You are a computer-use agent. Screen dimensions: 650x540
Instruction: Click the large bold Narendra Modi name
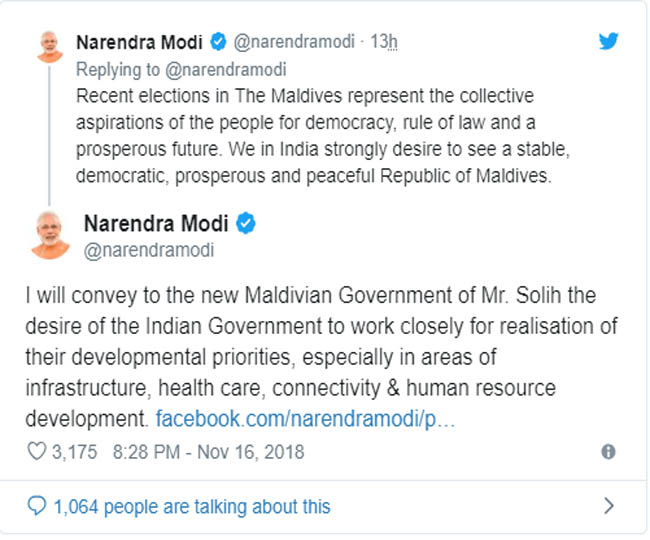[156, 223]
